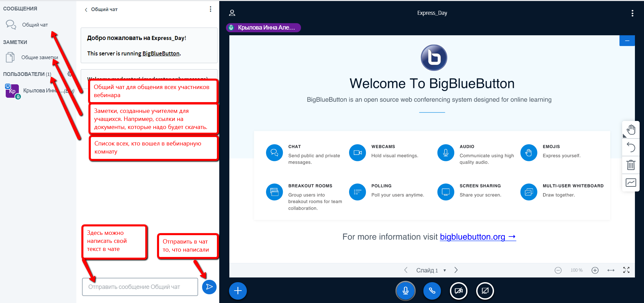Click the ЗАМЕТКИ section header
Viewport: 644px width, 303px height.
(15, 42)
